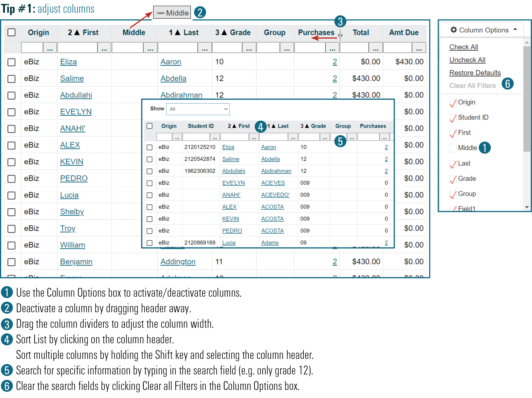Check the select-all checkbox in table header
Image resolution: width=532 pixels, height=398 pixels.
point(11,32)
